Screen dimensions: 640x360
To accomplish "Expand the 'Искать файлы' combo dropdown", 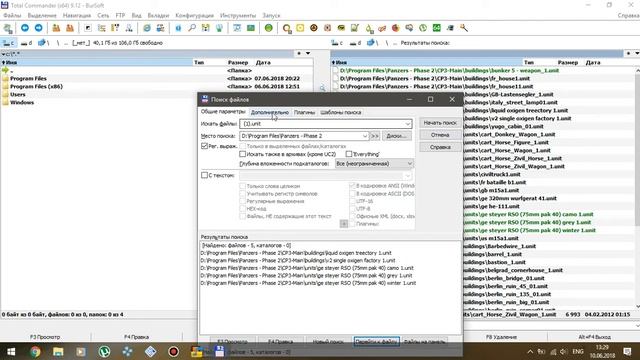I will (x=407, y=124).
